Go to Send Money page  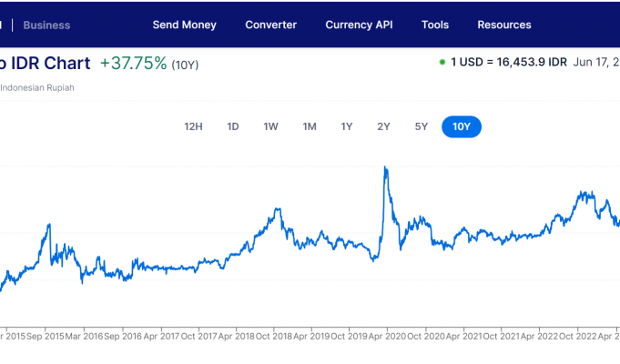[x=185, y=25]
